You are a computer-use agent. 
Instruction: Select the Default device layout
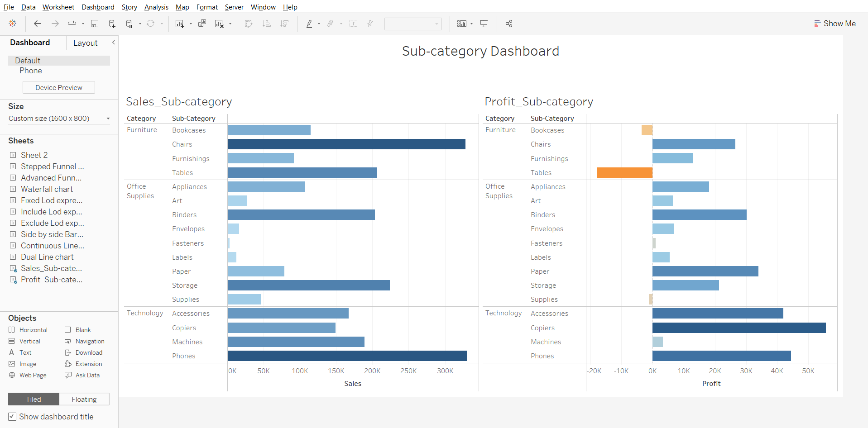tap(59, 61)
